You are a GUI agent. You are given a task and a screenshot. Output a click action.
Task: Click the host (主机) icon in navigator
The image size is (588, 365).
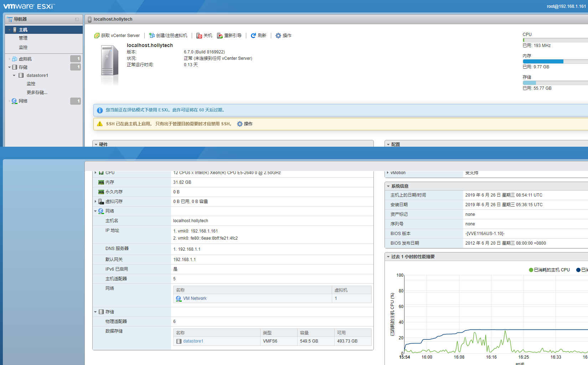click(15, 30)
